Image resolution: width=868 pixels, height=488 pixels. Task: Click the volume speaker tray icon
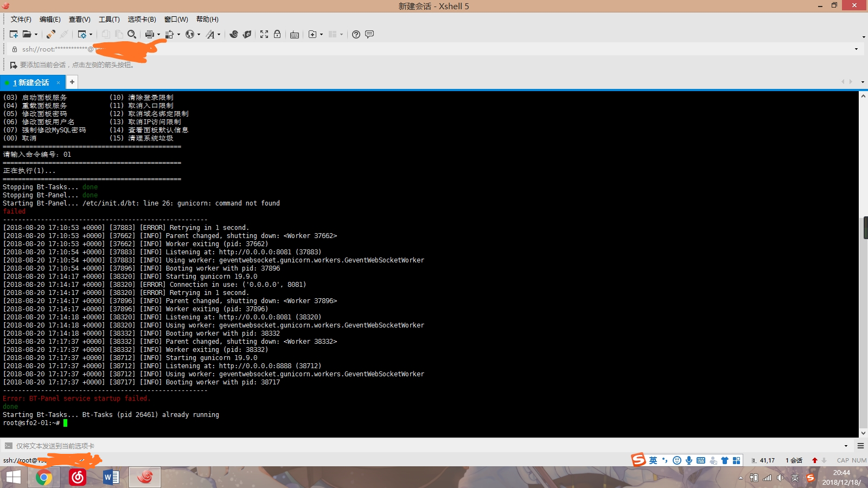click(x=780, y=478)
